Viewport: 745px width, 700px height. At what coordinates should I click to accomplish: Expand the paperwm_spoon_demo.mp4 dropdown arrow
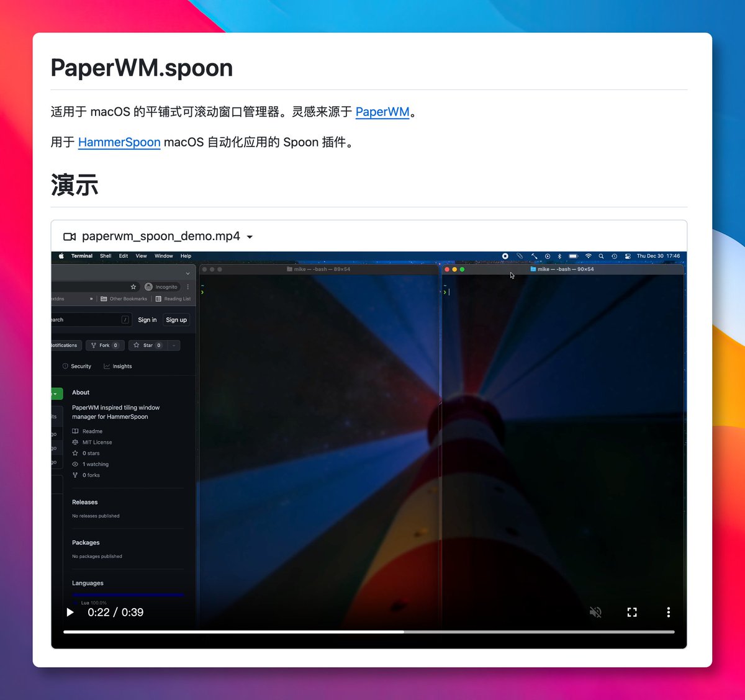pyautogui.click(x=250, y=237)
